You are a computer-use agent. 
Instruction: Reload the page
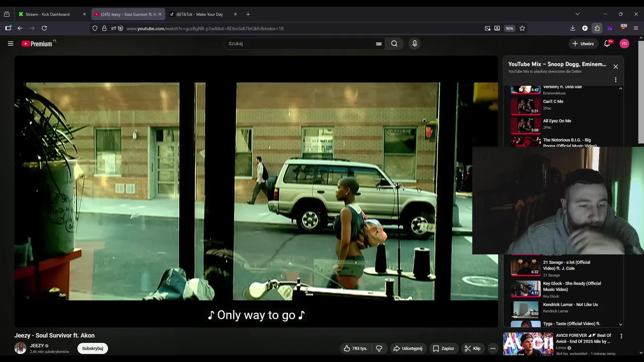pyautogui.click(x=44, y=28)
